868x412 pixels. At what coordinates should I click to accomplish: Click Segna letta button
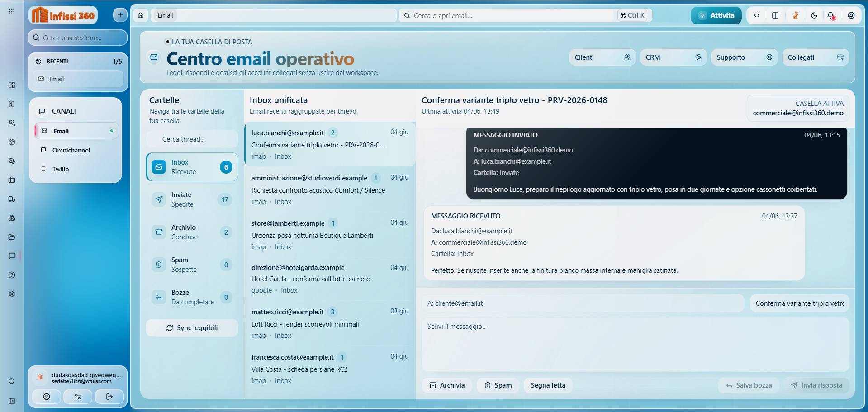click(x=548, y=385)
